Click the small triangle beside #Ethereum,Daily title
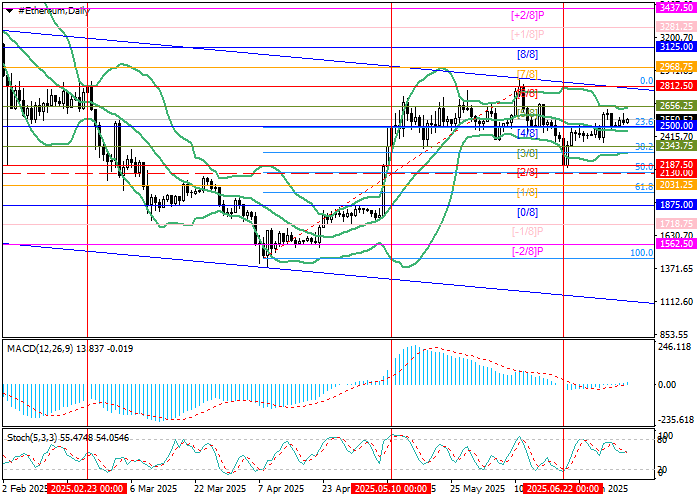This screenshot has width=700, height=500. pos(7,9)
